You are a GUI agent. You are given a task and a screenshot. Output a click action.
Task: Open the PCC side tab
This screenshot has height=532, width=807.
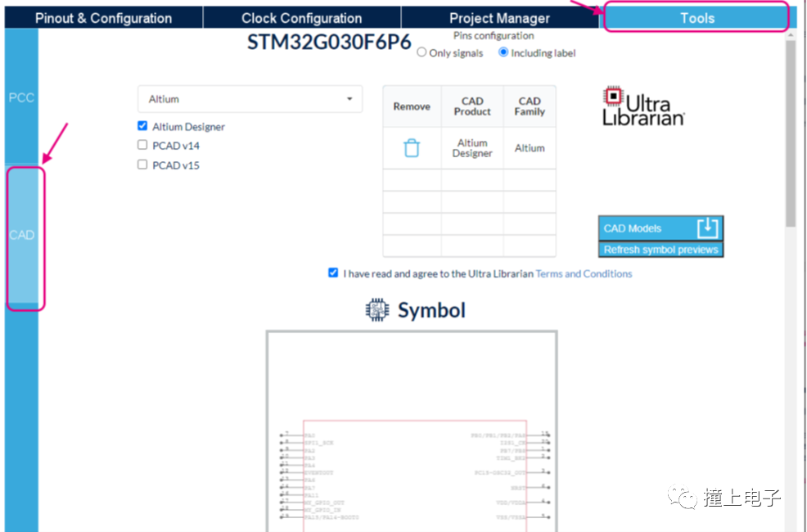(x=21, y=97)
